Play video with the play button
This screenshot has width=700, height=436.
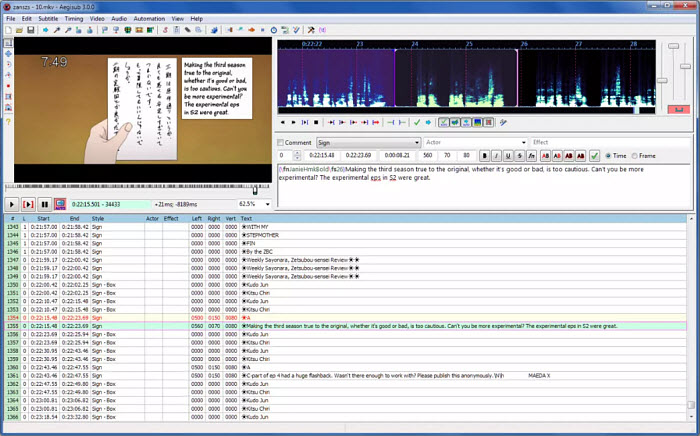[x=12, y=204]
